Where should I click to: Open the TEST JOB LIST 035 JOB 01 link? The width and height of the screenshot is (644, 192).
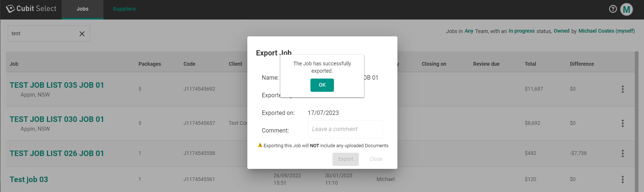[57, 85]
